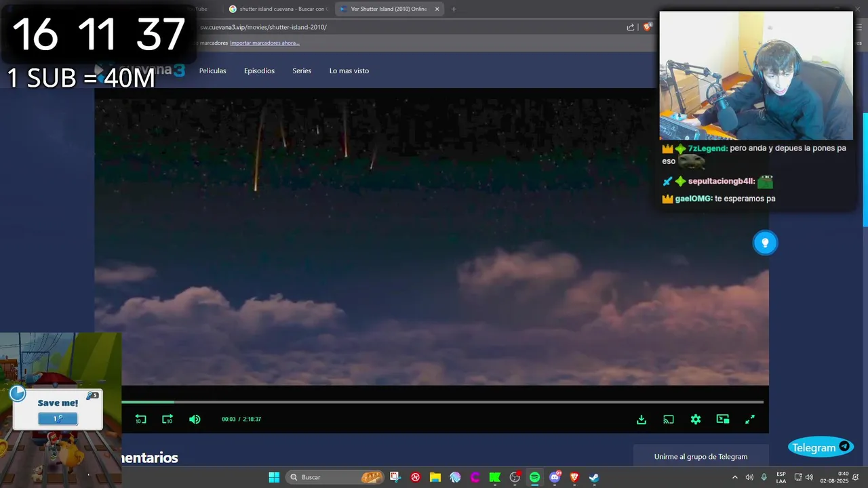
Task: Go to the Series section
Action: pyautogui.click(x=302, y=70)
